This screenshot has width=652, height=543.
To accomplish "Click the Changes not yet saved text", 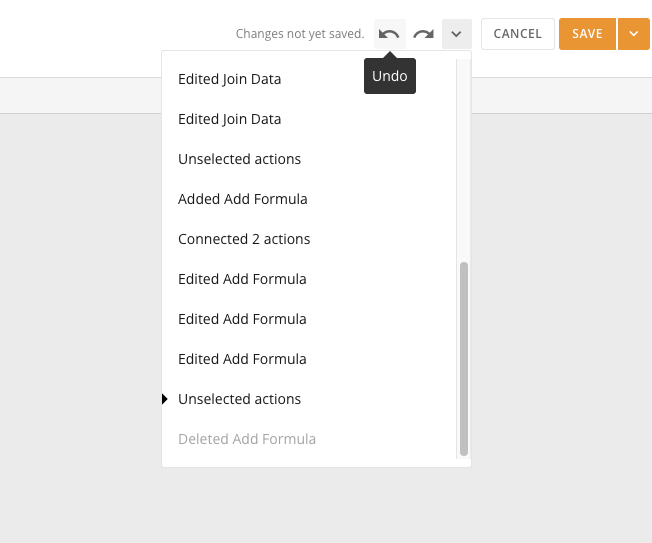I will point(300,34).
